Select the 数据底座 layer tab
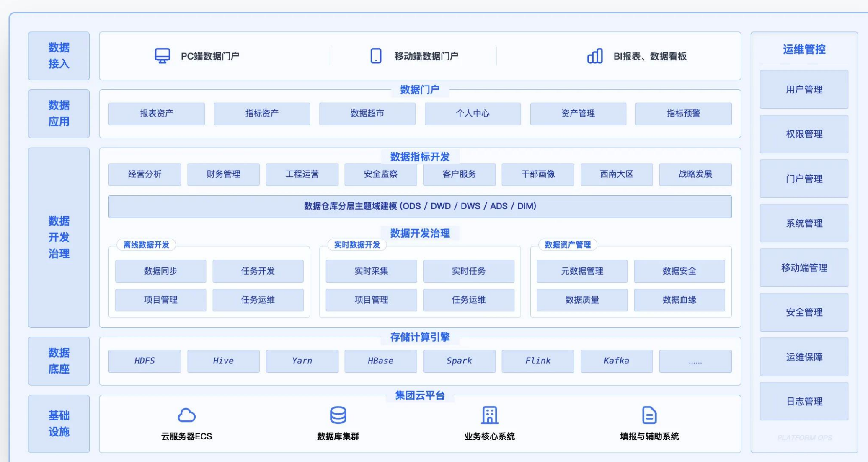The height and width of the screenshot is (462, 868). (59, 361)
